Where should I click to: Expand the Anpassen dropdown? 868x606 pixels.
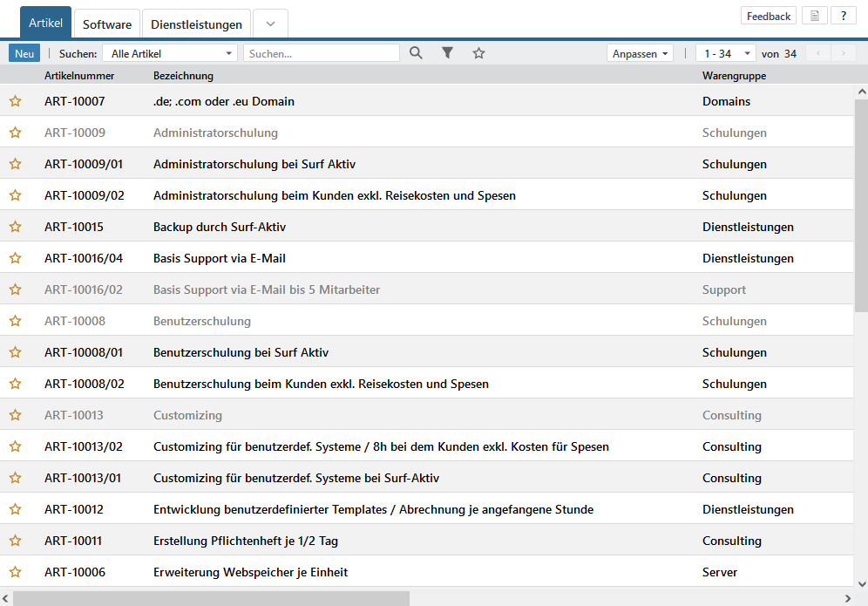[x=640, y=54]
